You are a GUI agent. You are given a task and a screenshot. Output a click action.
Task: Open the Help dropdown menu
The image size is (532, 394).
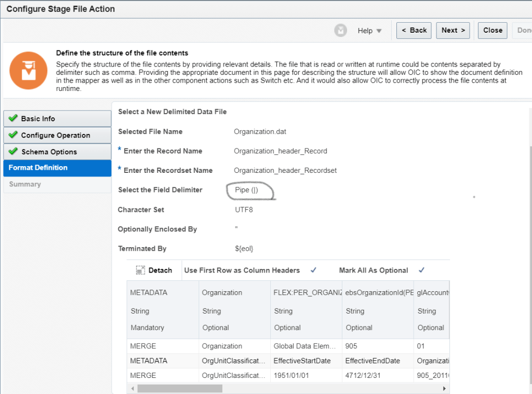(369, 31)
